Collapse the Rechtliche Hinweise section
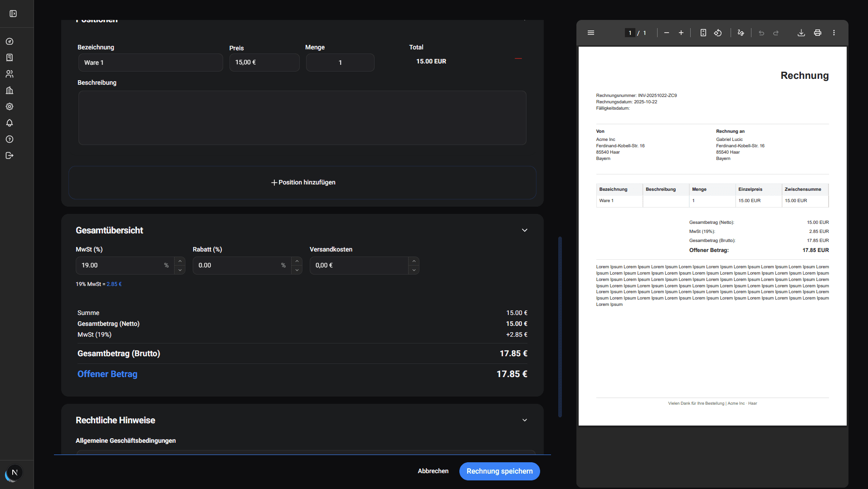The width and height of the screenshot is (868, 489). coord(524,420)
